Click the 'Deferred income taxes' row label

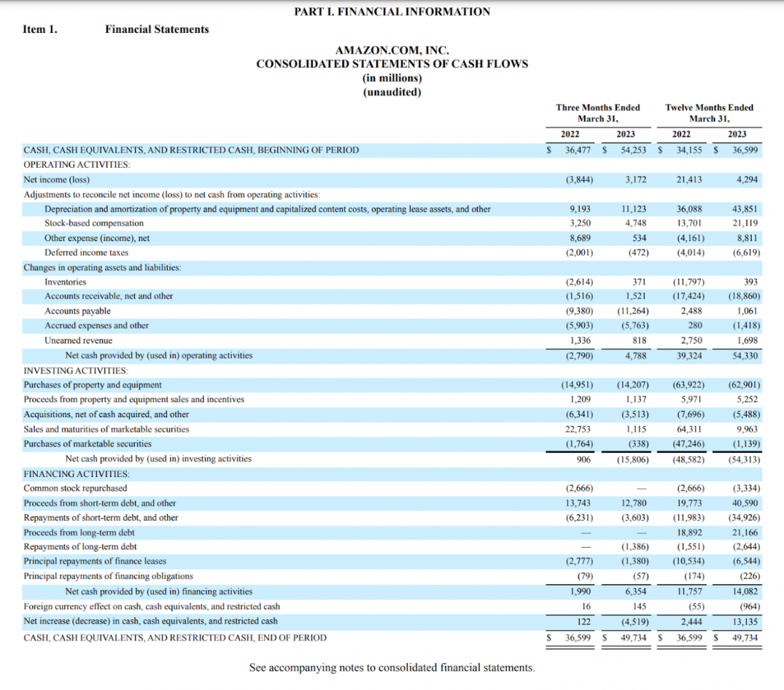tap(87, 252)
